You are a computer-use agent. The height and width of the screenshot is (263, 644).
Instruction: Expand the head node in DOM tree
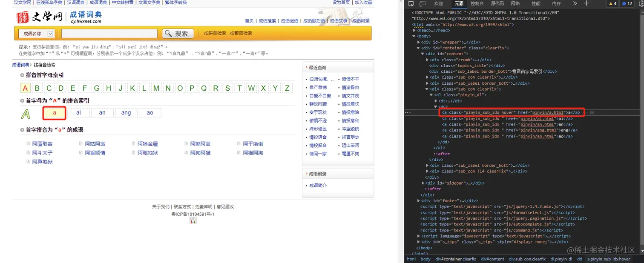[414, 31]
